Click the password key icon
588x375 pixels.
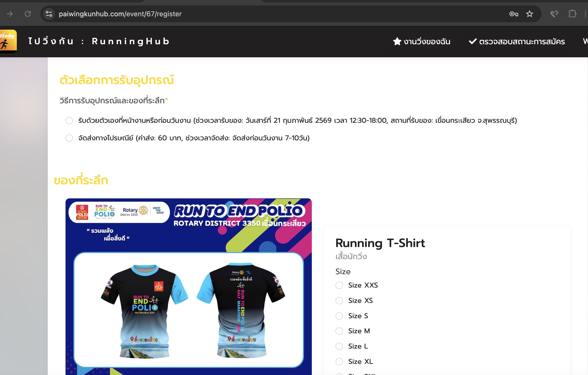(x=514, y=14)
